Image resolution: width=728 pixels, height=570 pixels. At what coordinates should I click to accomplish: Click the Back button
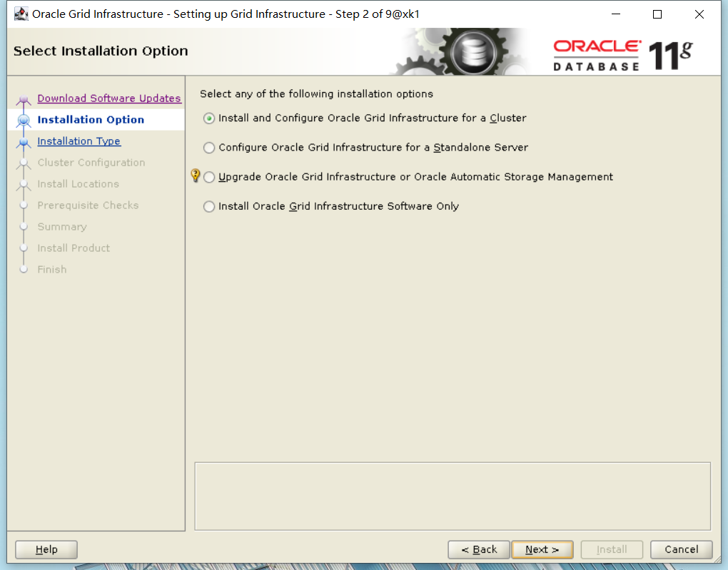(479, 549)
